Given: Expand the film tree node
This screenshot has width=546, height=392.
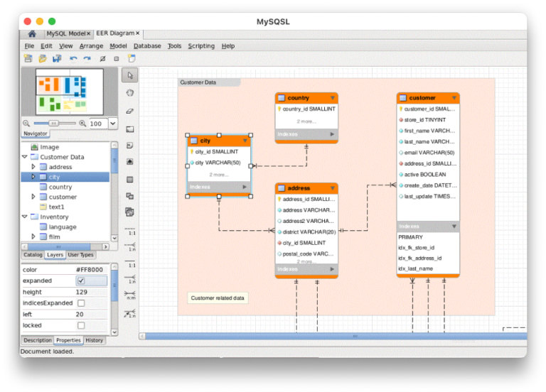Looking at the screenshot, I should 33,236.
